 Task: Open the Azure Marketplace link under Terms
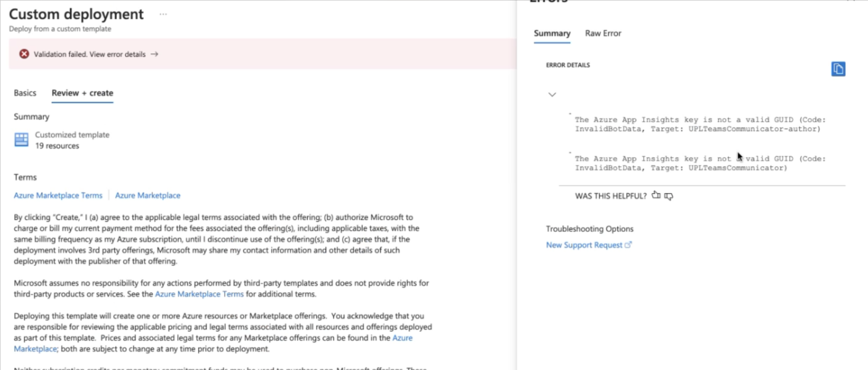coord(148,195)
